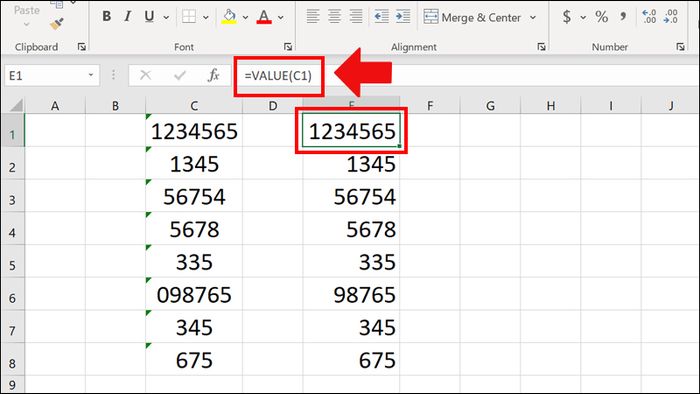
Task: Select cell C5 containing 335
Action: point(194,261)
